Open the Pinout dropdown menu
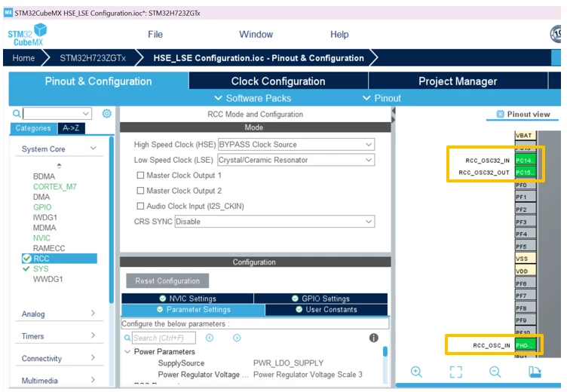Viewport: 567px width, 392px height. pyautogui.click(x=383, y=98)
